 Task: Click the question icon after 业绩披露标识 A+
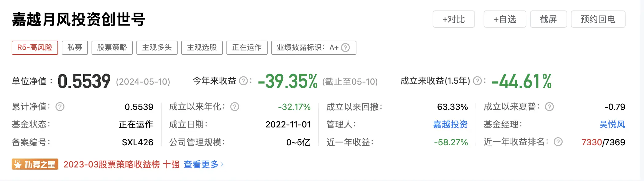point(346,48)
